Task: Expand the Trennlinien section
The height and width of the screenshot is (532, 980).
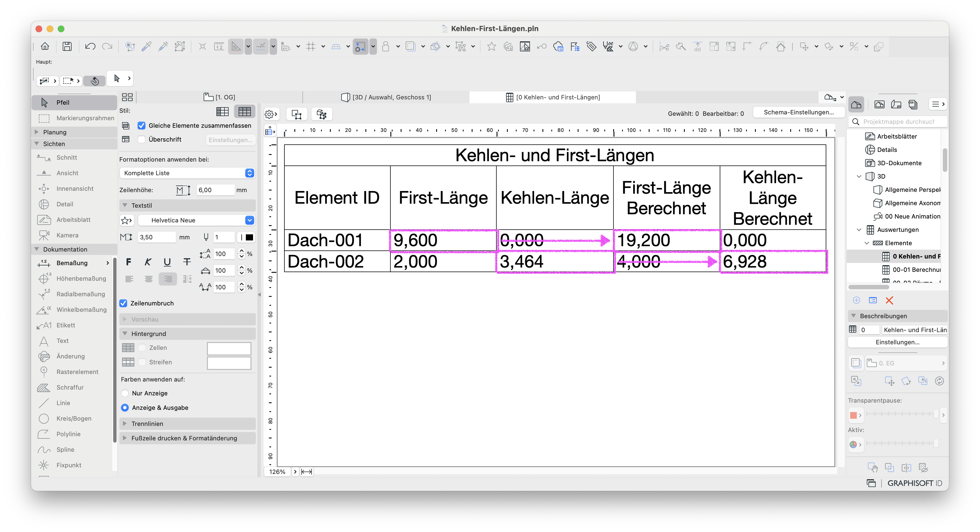Action: [125, 423]
